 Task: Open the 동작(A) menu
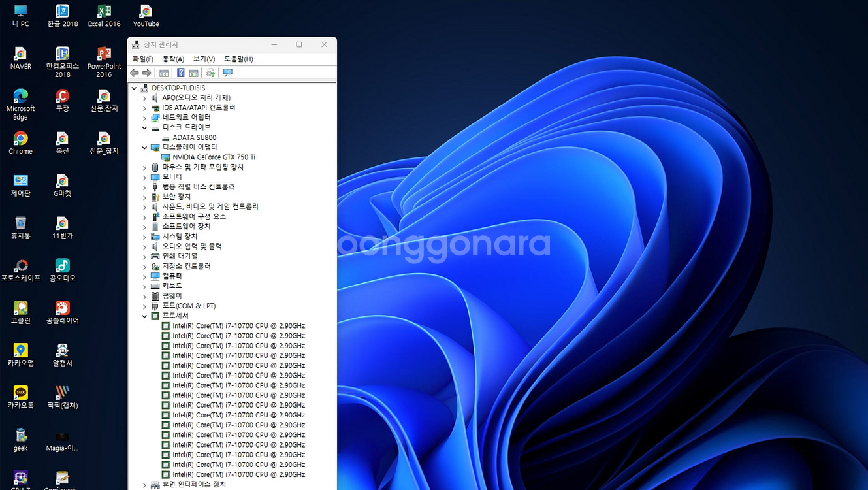[172, 59]
